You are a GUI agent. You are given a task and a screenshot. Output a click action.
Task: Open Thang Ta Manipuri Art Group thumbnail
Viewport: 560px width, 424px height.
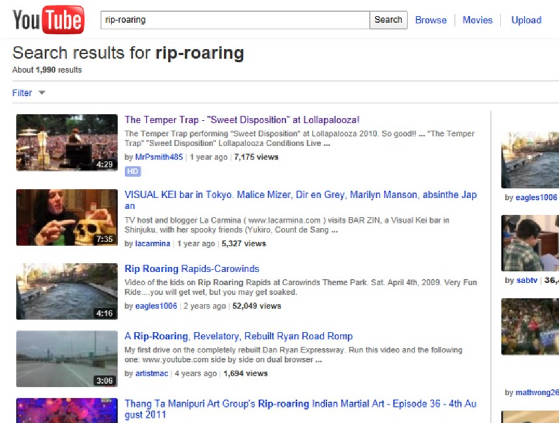(67, 411)
